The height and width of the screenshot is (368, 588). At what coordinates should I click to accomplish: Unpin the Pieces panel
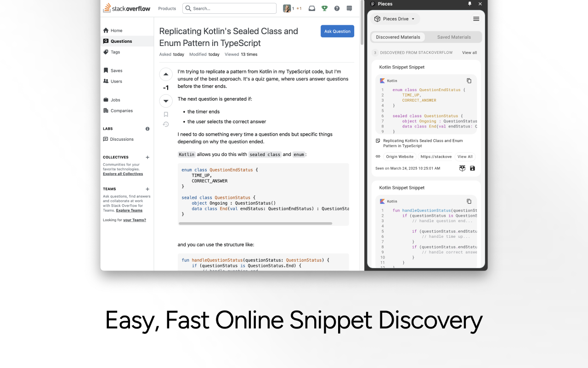[x=469, y=4]
